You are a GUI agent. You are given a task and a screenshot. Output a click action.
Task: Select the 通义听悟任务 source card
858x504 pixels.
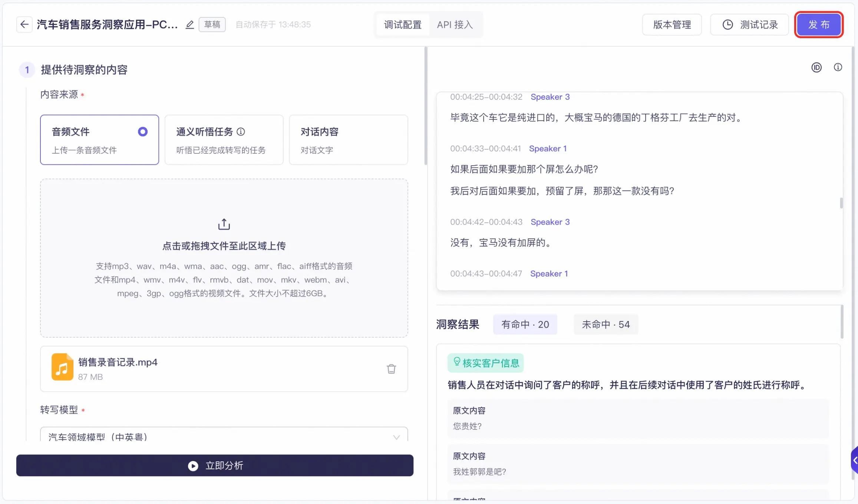(224, 140)
